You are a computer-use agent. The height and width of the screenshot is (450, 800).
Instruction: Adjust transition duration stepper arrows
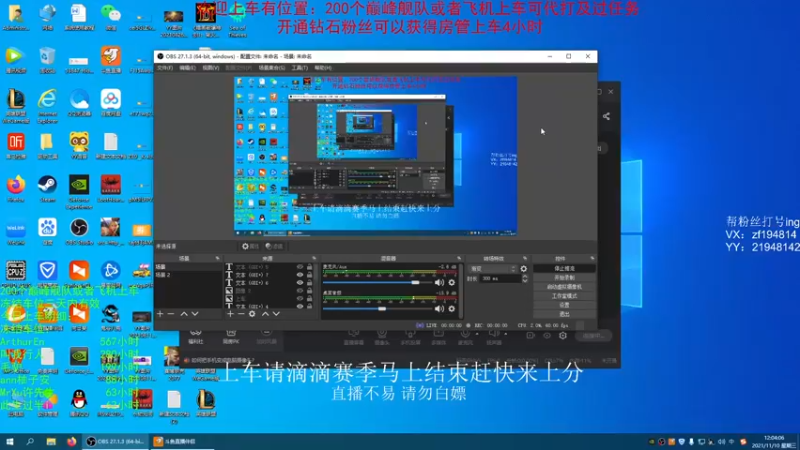(524, 279)
